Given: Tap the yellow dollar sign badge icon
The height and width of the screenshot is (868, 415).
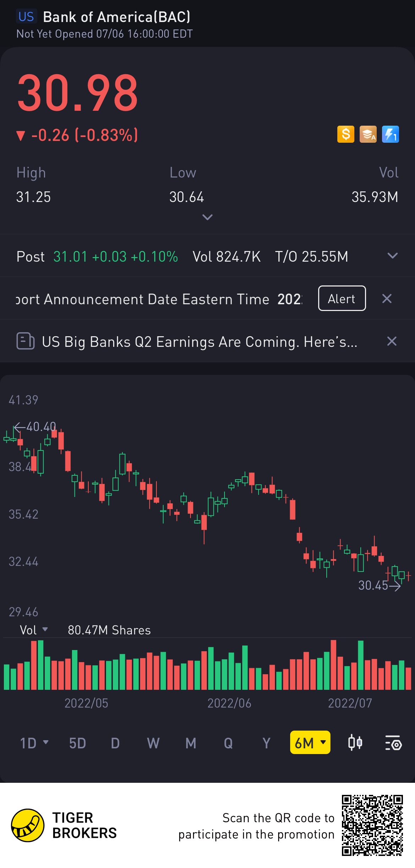Looking at the screenshot, I should click(x=345, y=135).
